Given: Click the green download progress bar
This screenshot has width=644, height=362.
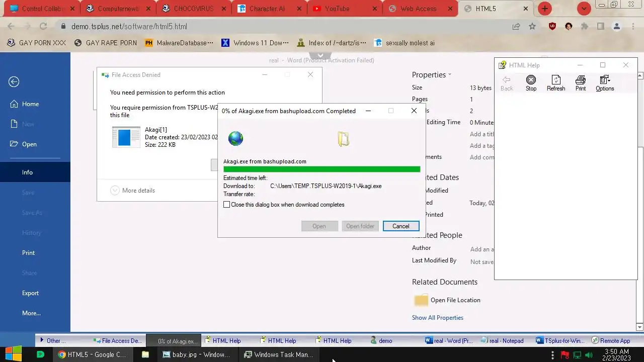Looking at the screenshot, I should point(322,169).
